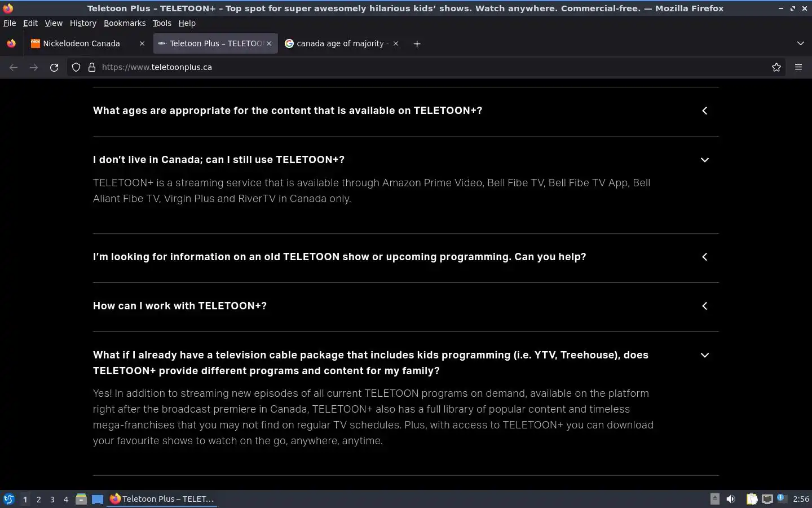812x508 pixels.
Task: Close the canada age of majority tab
Action: click(x=396, y=43)
